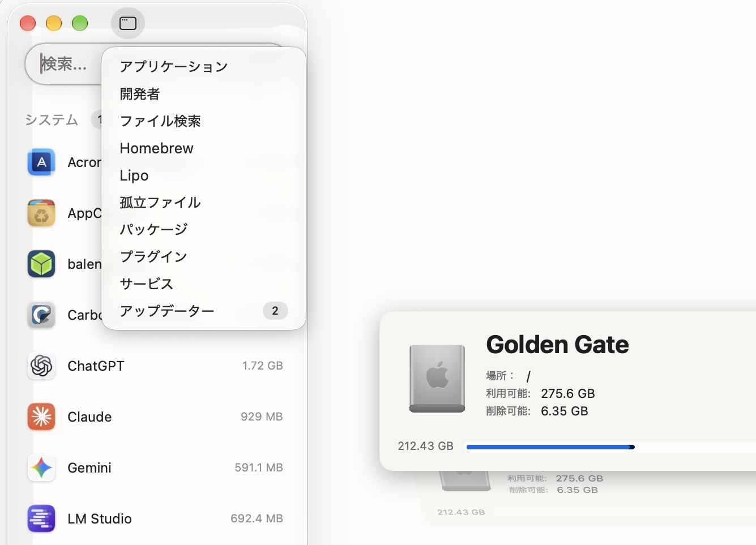This screenshot has width=756, height=545.
Task: Click the Carbon Copy Cloner icon
Action: (41, 315)
